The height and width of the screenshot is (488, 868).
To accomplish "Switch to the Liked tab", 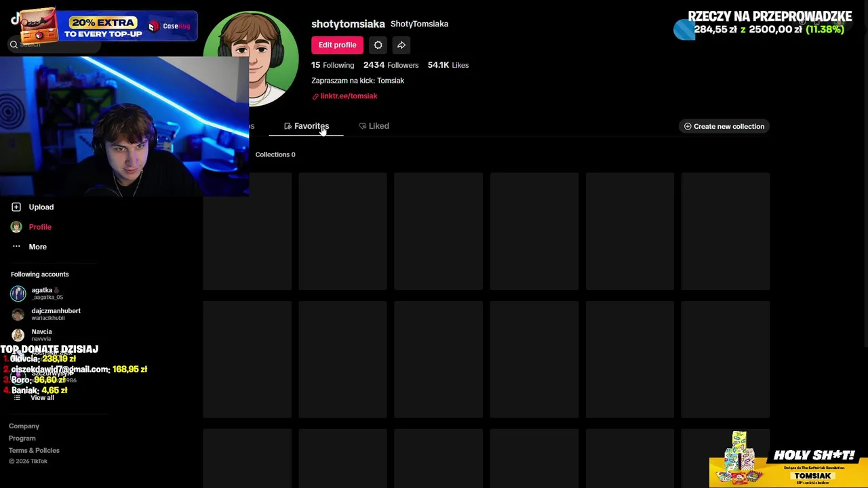I will pos(374,126).
